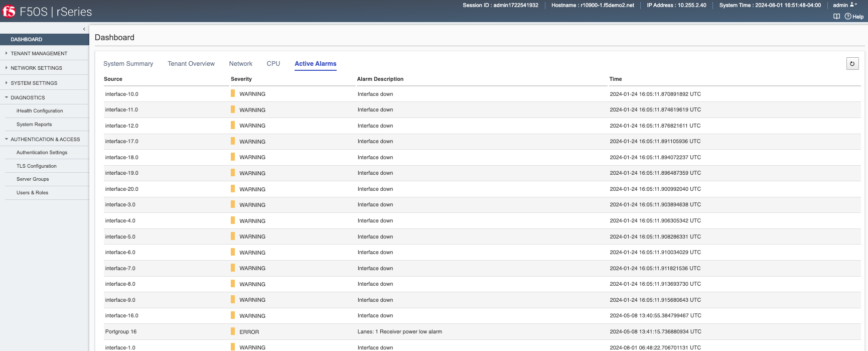Viewport: 868px width, 351px height.
Task: Switch to the CPU tab
Action: click(x=273, y=64)
